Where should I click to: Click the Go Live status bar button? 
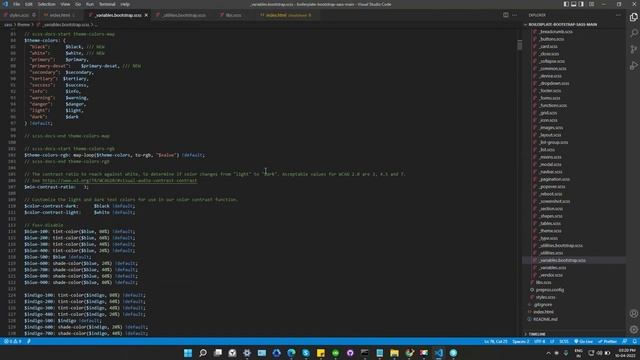coord(583,341)
